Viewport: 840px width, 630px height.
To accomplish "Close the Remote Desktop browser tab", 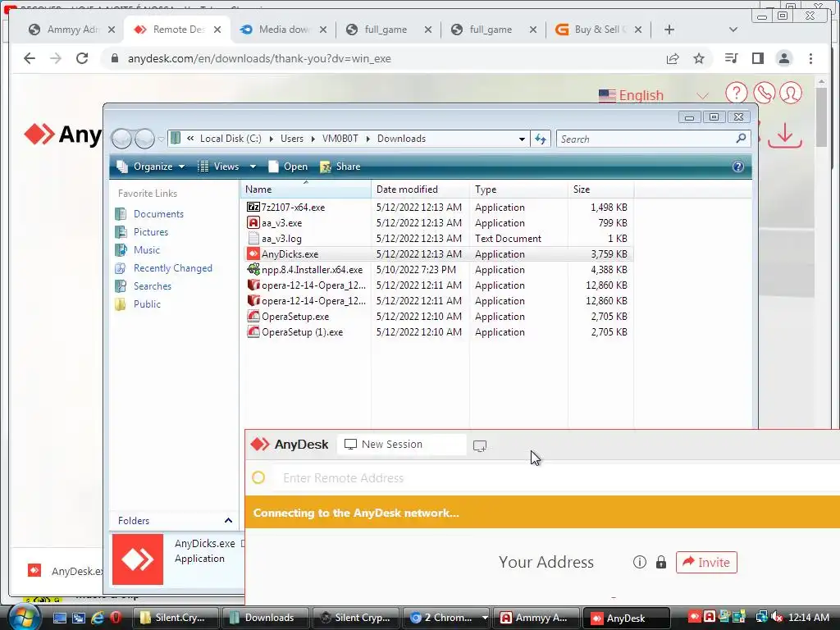I will click(217, 30).
